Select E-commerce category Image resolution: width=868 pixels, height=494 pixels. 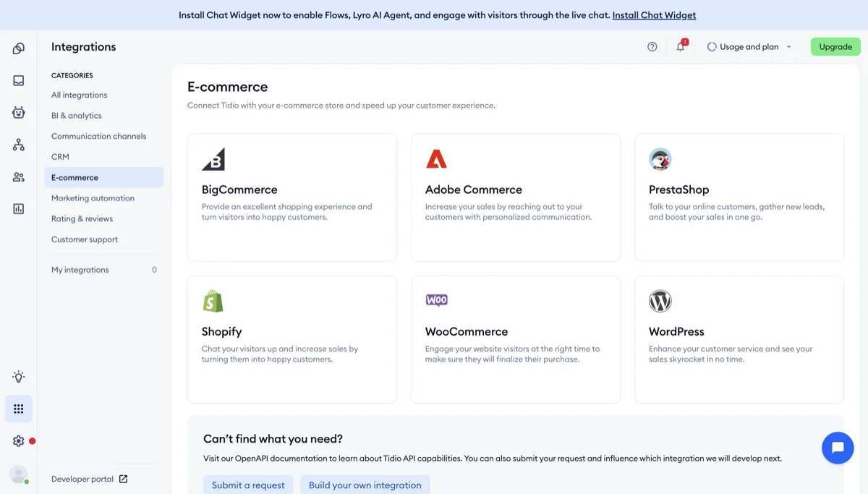pyautogui.click(x=103, y=177)
